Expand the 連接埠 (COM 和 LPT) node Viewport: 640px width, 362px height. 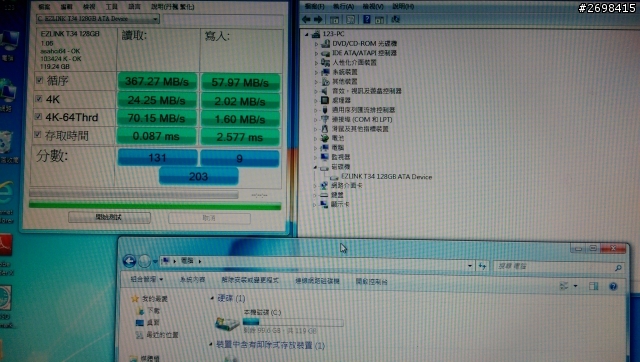point(316,120)
